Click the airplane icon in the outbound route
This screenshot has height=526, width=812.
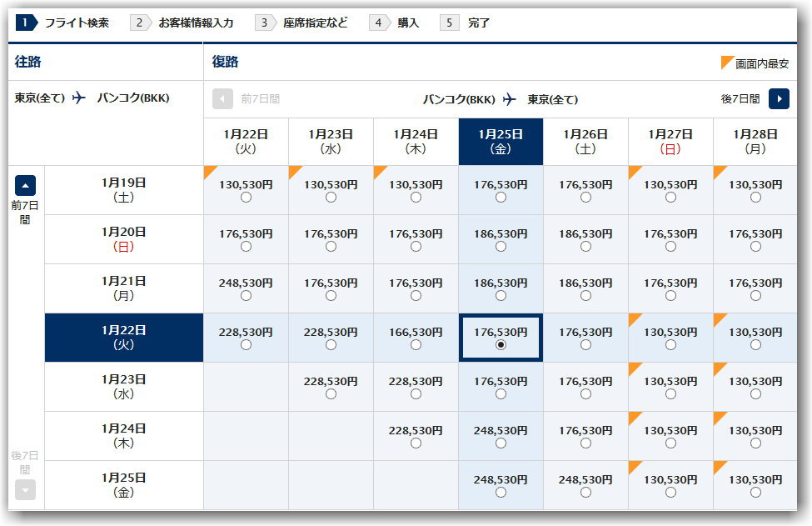(79, 98)
